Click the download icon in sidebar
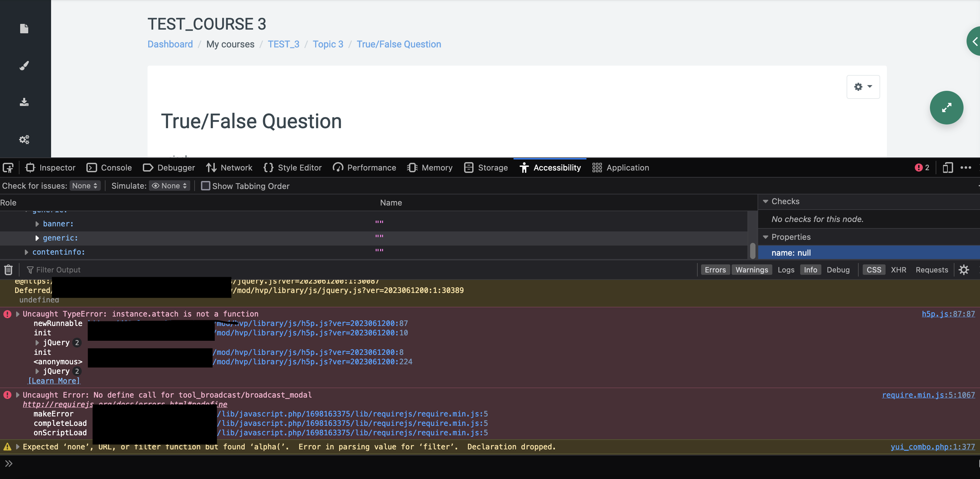The height and width of the screenshot is (479, 980). click(x=24, y=102)
